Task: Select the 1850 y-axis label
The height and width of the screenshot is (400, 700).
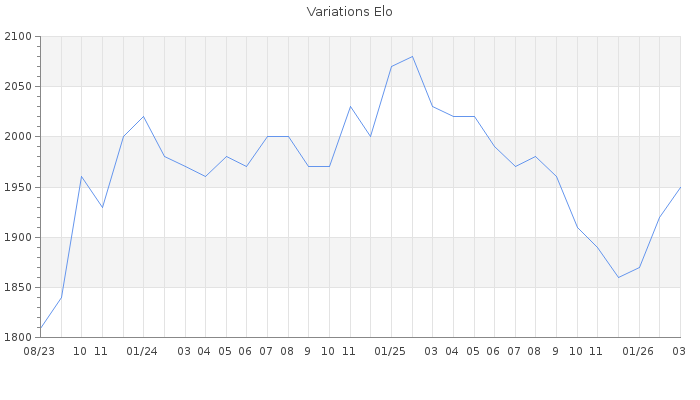Action: 19,287
